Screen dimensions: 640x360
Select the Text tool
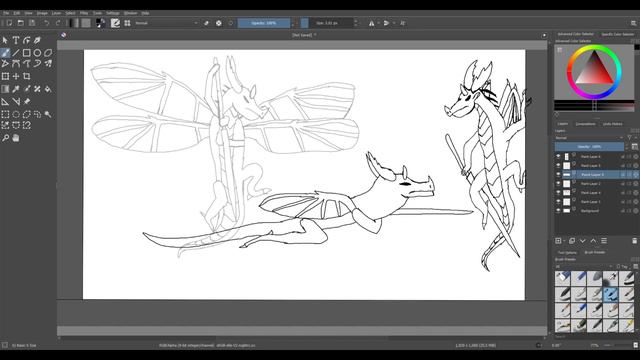click(x=16, y=40)
